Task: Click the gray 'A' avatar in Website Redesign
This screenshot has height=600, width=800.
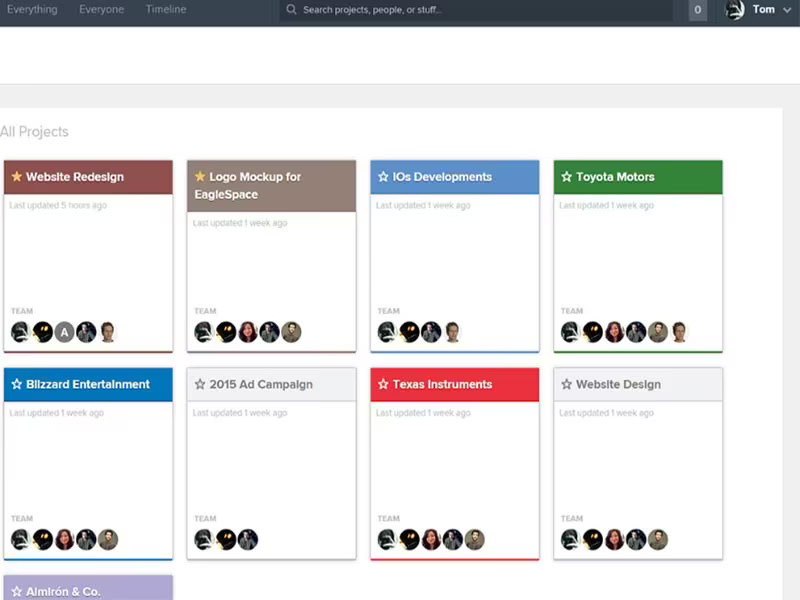Action: (x=64, y=332)
